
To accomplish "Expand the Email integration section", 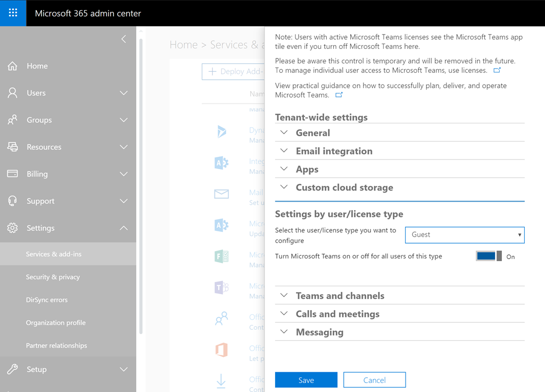I will [334, 151].
